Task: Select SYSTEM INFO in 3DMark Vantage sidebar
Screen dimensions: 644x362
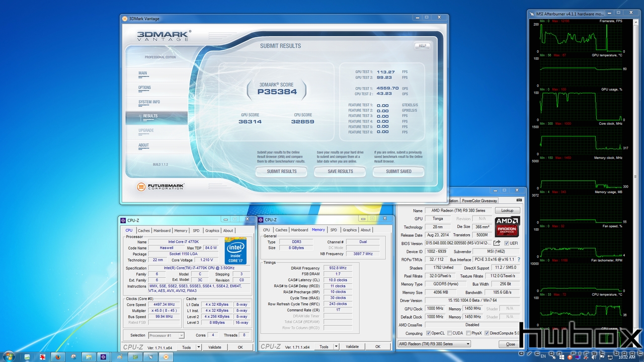Action: click(x=149, y=102)
